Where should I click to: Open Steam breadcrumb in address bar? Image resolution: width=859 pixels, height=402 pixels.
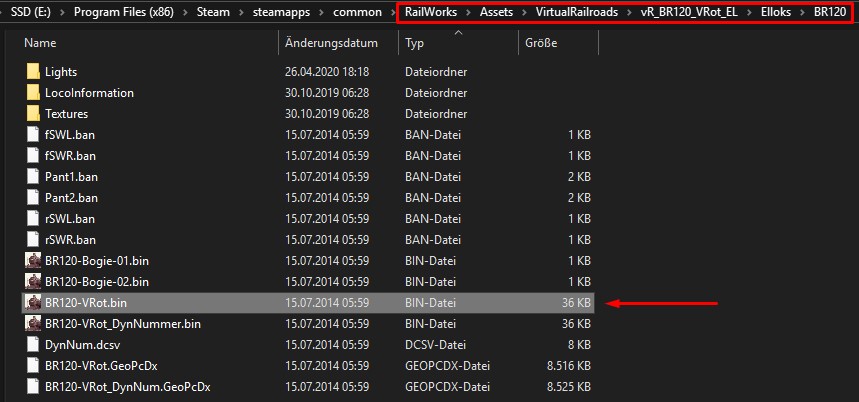213,12
